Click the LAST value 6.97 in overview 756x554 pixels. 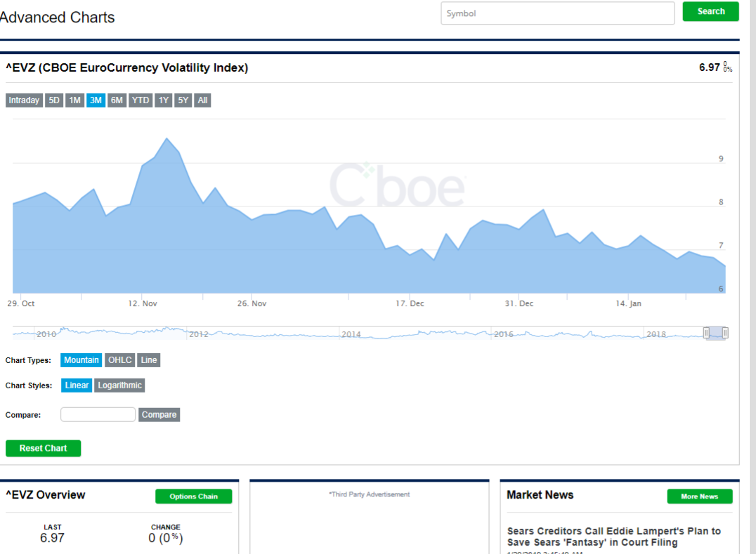click(52, 538)
